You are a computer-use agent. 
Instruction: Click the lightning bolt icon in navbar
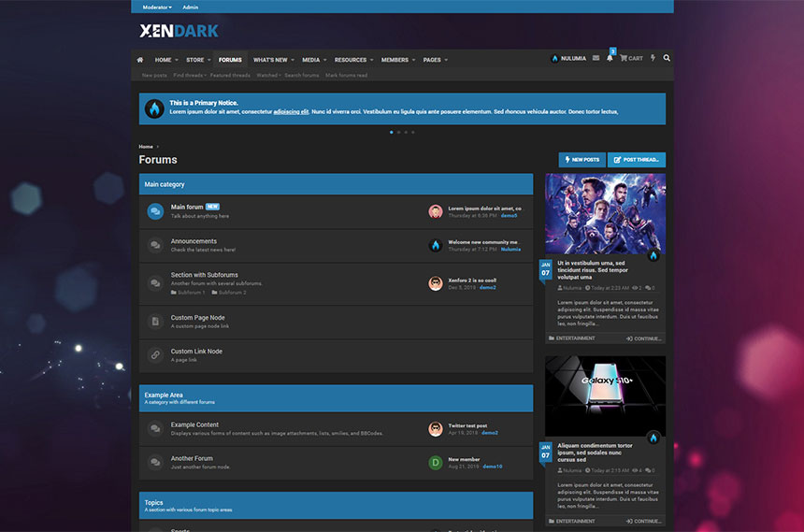pyautogui.click(x=653, y=58)
